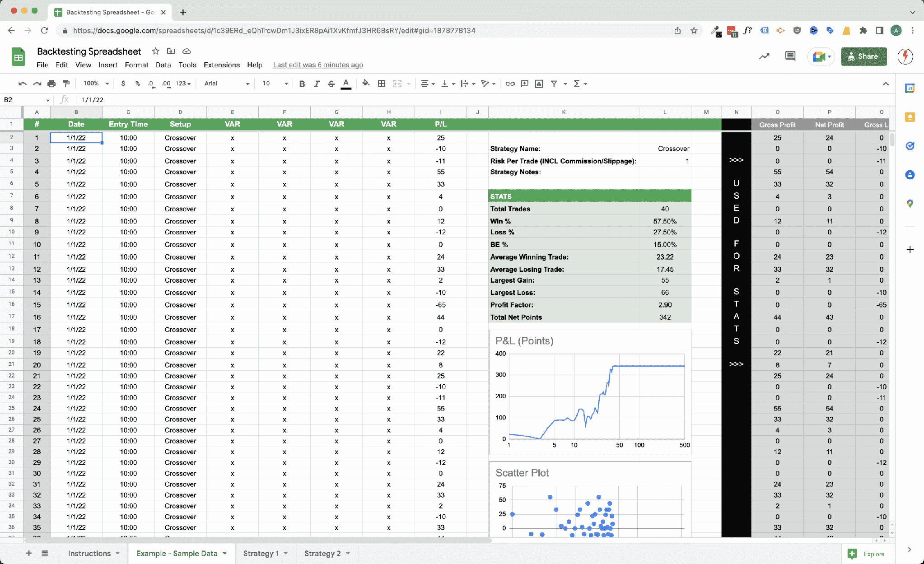Reload the browser page
Viewport: 924px width, 564px height.
click(x=44, y=30)
